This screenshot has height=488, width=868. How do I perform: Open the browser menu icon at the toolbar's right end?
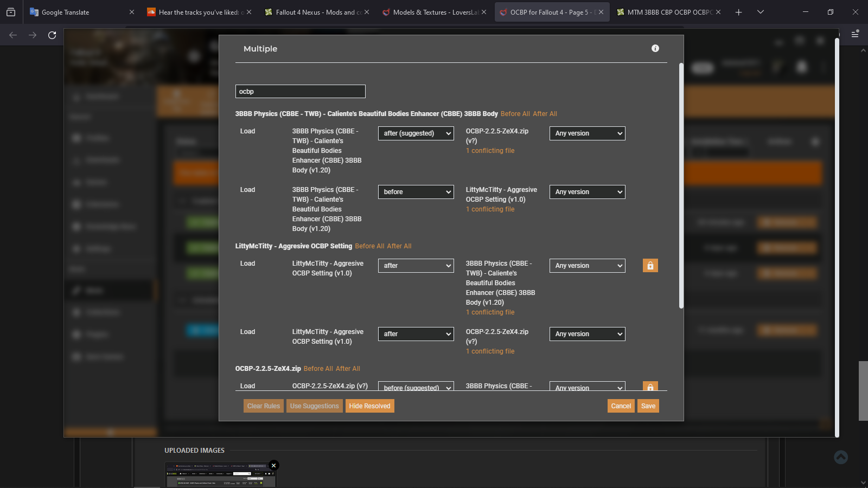click(x=855, y=34)
